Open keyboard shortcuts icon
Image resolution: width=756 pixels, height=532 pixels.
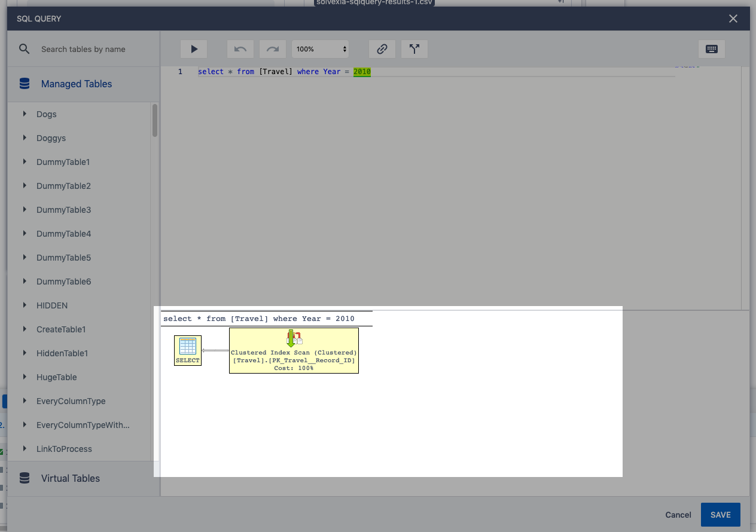click(712, 49)
